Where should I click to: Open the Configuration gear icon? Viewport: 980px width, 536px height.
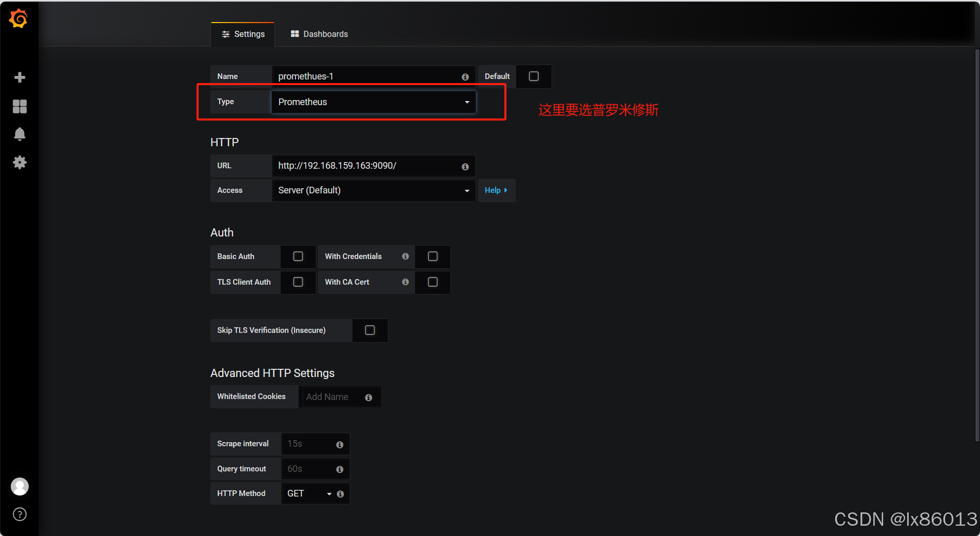[19, 163]
